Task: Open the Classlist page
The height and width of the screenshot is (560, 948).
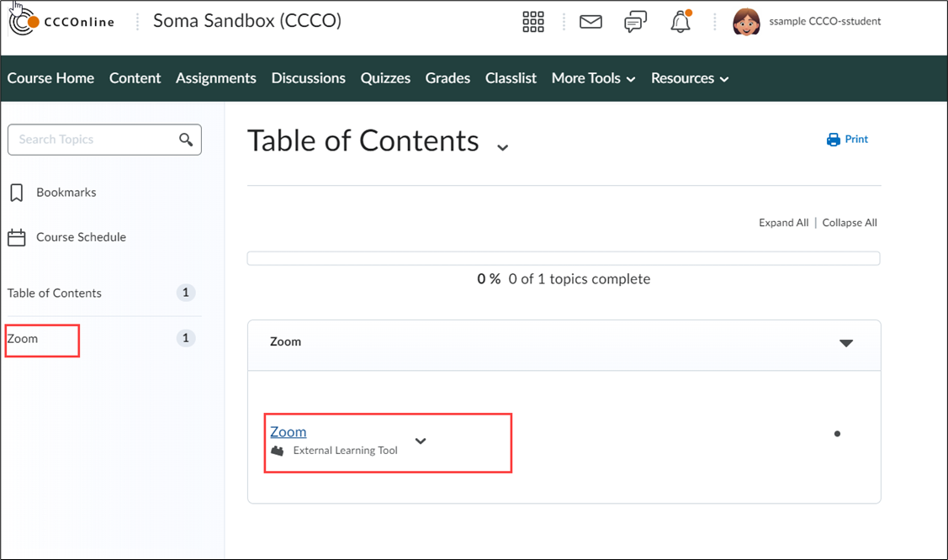Action: pyautogui.click(x=511, y=78)
